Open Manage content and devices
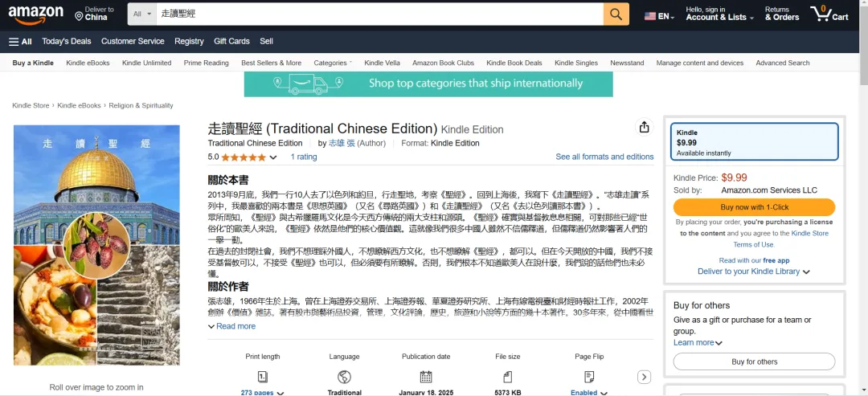Image resolution: width=868 pixels, height=396 pixels. [x=700, y=63]
